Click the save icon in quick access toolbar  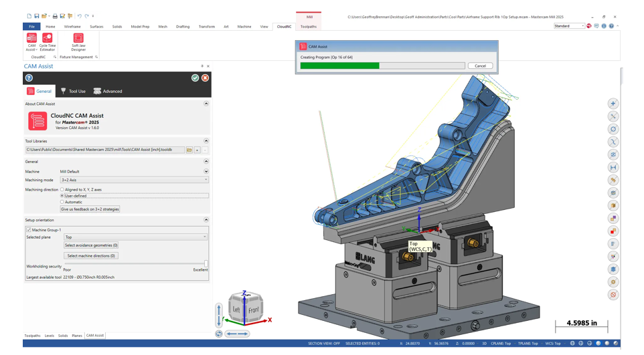point(36,16)
